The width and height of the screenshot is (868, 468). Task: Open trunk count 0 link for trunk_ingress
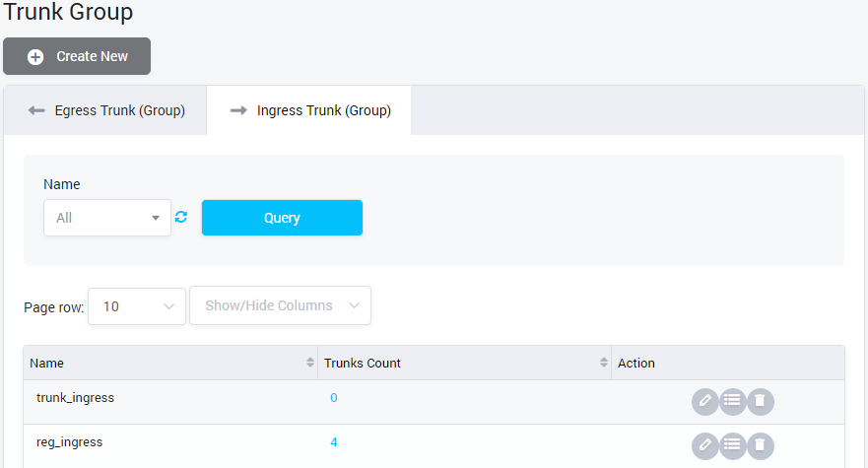click(334, 398)
